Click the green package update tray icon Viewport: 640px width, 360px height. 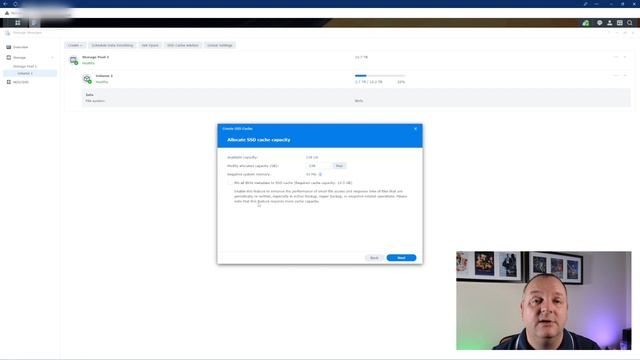click(x=586, y=23)
